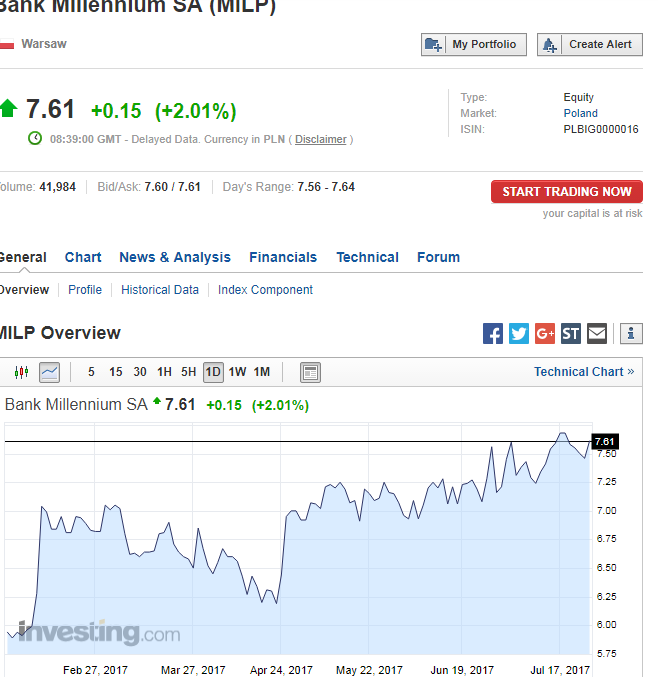Select the 1D chart interval

coord(213,372)
